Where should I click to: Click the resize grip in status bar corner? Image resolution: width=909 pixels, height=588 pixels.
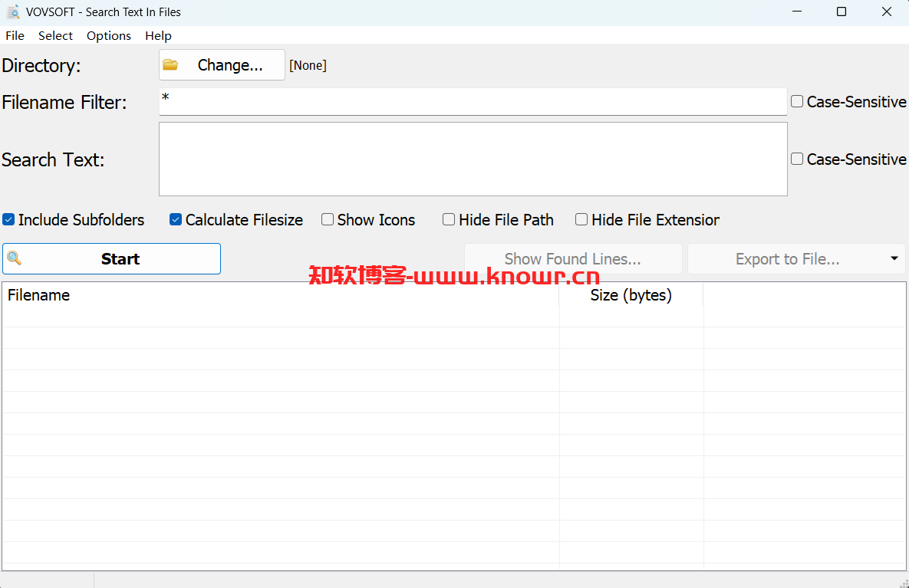pyautogui.click(x=903, y=582)
